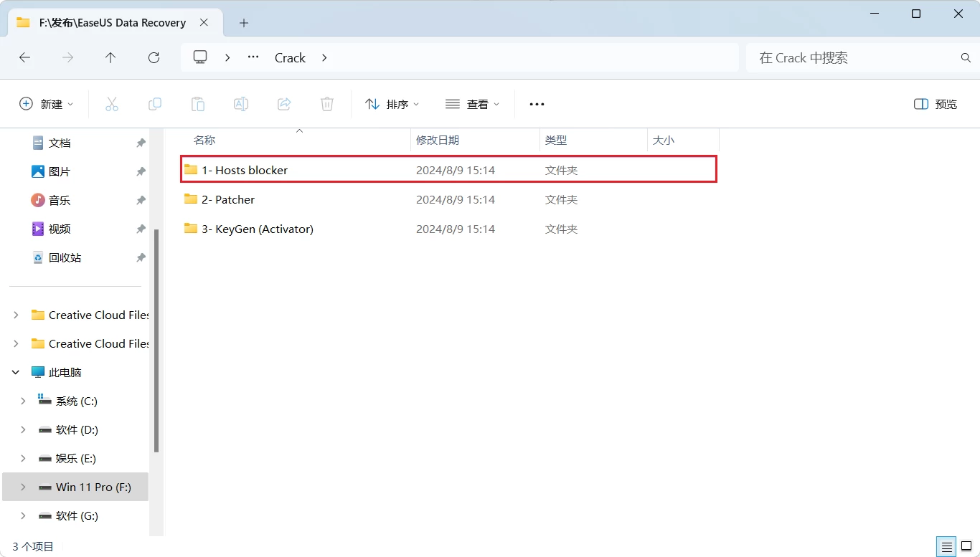
Task: Expand the 系统 (C:) drive node
Action: point(23,401)
